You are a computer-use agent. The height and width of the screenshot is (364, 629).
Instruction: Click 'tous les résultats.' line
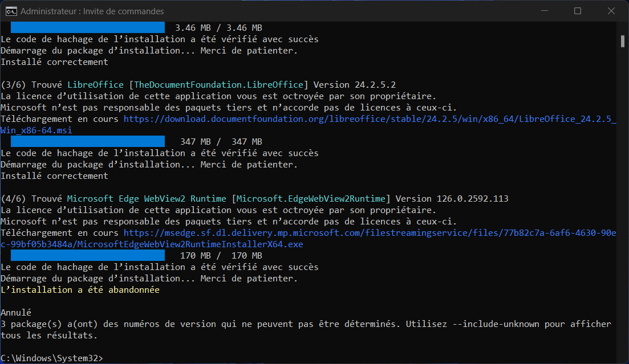pos(49,336)
